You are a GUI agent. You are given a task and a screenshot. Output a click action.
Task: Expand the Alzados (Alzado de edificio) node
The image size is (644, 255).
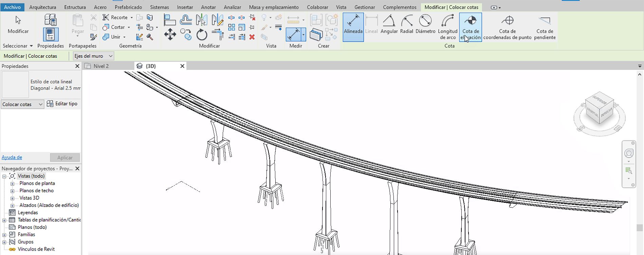[x=13, y=205]
